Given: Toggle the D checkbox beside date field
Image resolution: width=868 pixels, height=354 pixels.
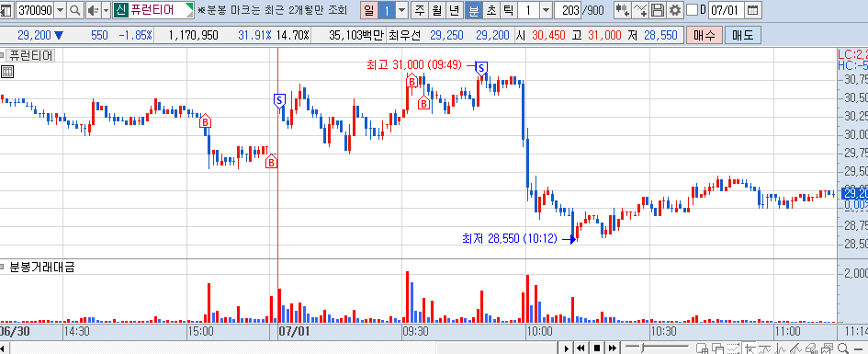Looking at the screenshot, I should click(x=692, y=9).
